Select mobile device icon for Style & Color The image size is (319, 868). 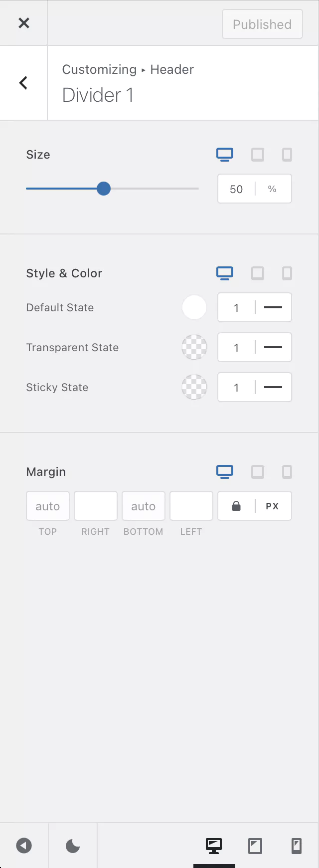[x=287, y=273]
